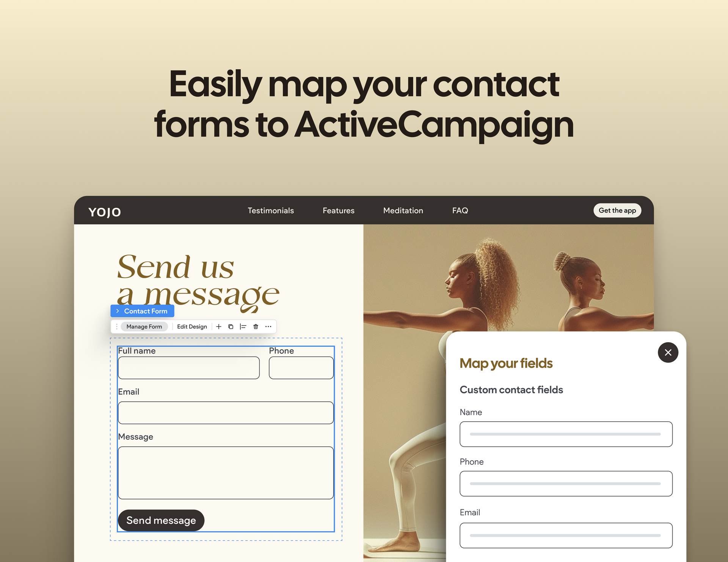Screen dimensions: 728x562
Task: Click the Get the app button
Action: coord(617,211)
